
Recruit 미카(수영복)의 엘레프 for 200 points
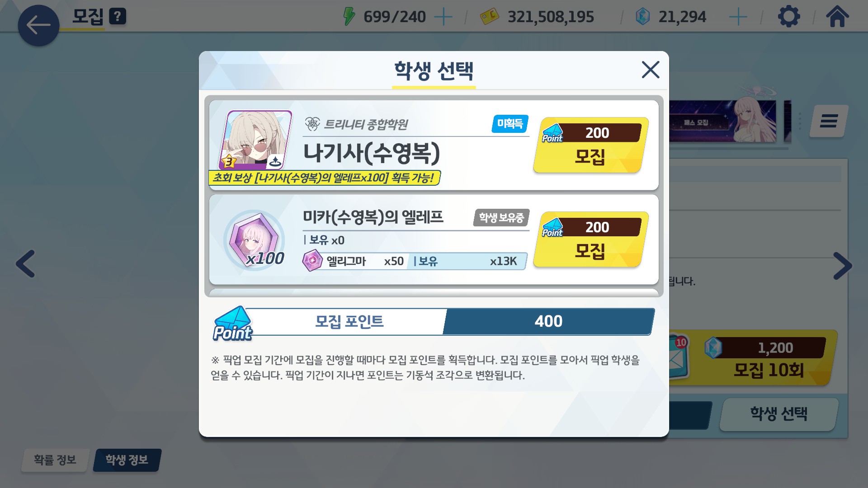tap(591, 239)
